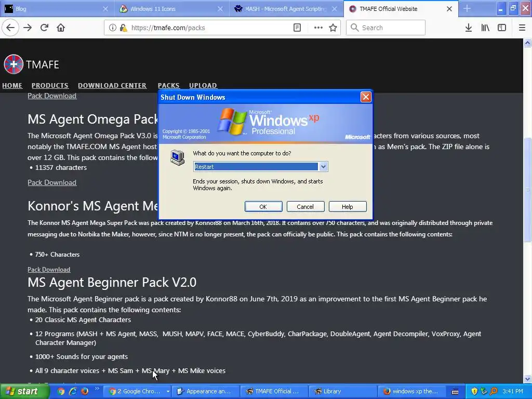Click the MS Agent Beginner Pack V2.0 heading
The image size is (532, 399).
click(x=112, y=282)
